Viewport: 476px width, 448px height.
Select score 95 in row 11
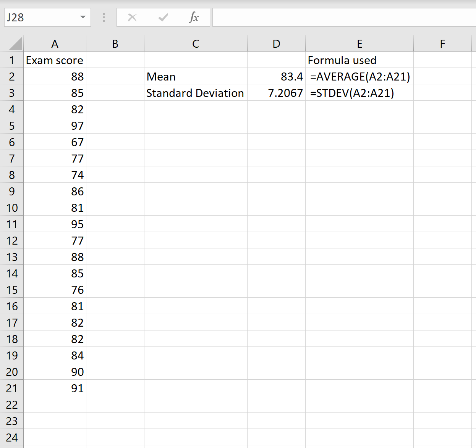55,224
